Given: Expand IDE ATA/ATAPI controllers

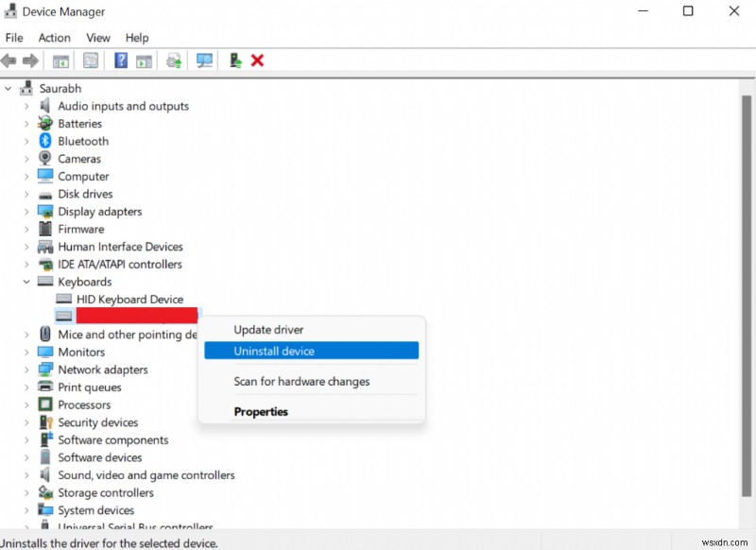Looking at the screenshot, I should (26, 265).
